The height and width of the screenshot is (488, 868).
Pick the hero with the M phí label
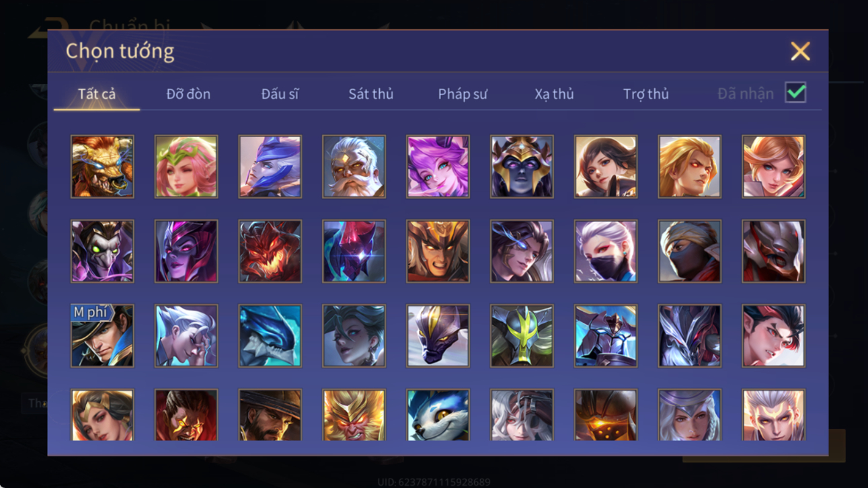pyautogui.click(x=102, y=335)
